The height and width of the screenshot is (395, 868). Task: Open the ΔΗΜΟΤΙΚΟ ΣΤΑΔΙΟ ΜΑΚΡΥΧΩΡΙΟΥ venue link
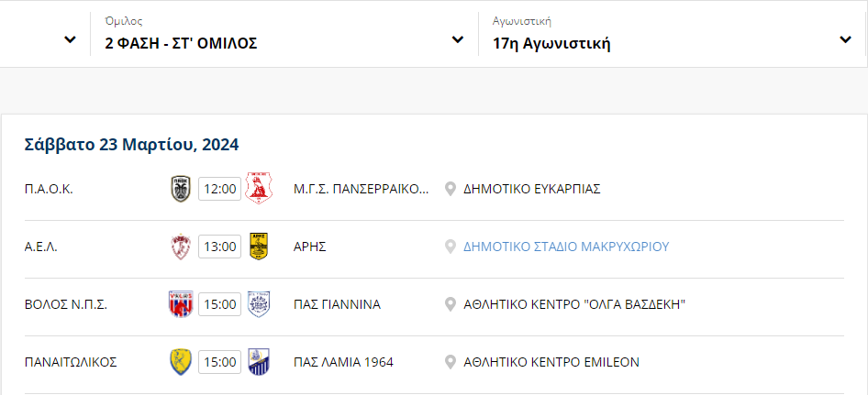(x=566, y=247)
